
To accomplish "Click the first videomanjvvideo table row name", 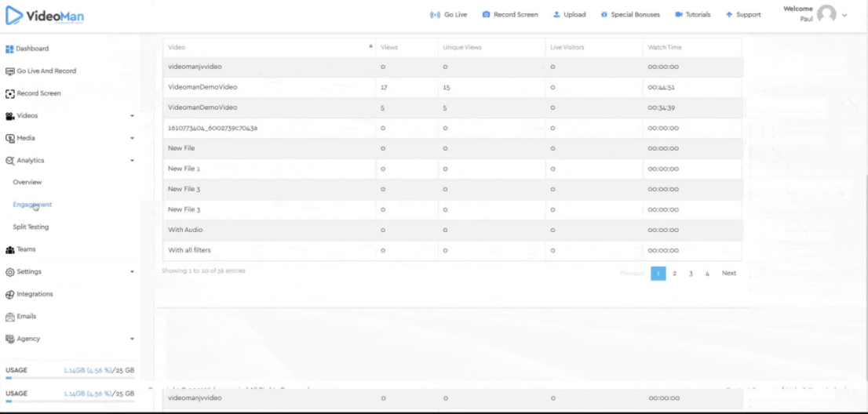I will [x=195, y=67].
